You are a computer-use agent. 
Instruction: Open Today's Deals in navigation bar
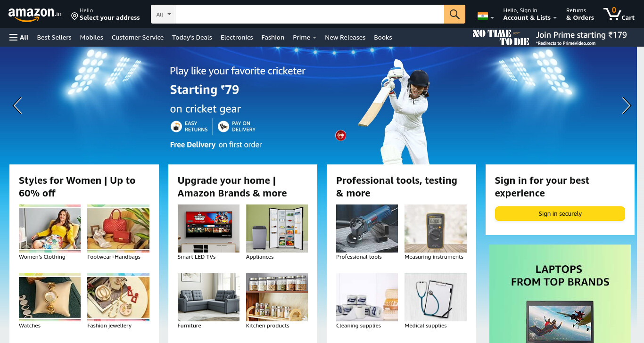tap(192, 37)
